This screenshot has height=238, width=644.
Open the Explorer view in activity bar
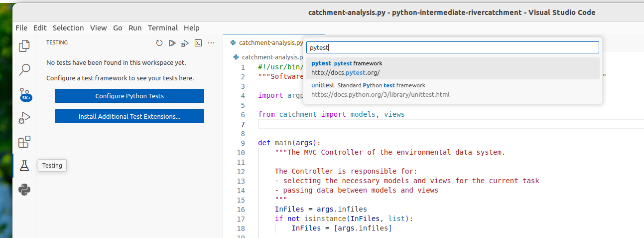tap(24, 46)
